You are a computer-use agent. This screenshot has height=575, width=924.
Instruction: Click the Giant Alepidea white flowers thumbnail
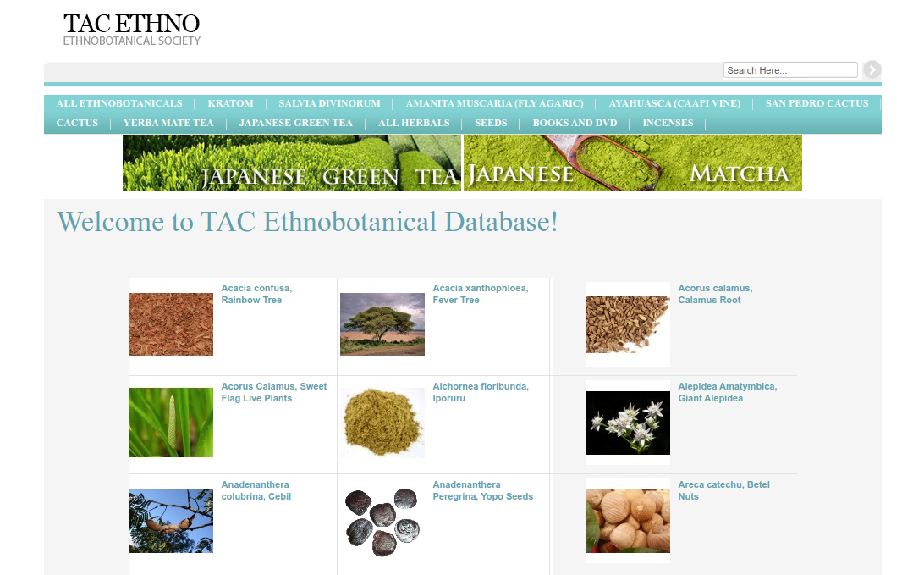[x=628, y=423]
